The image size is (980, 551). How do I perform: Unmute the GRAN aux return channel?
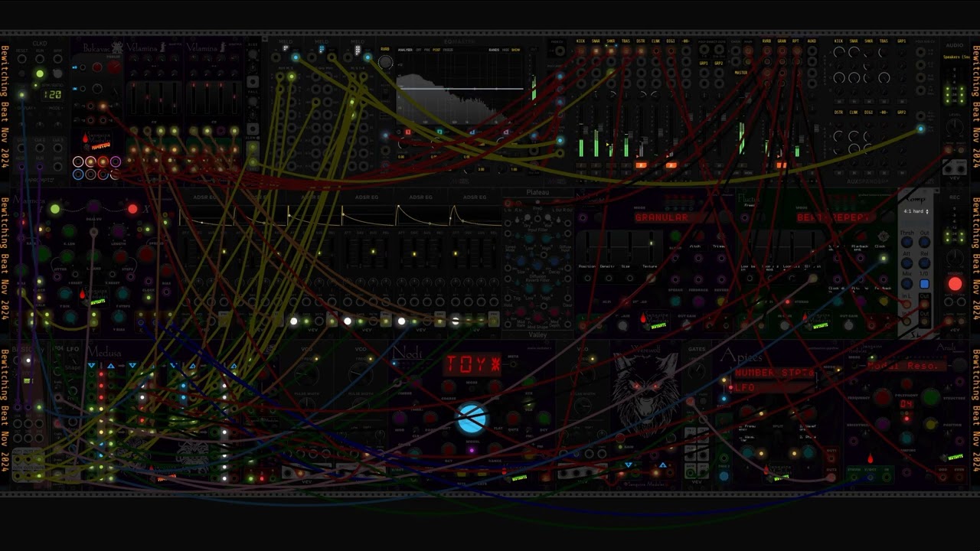[782, 165]
